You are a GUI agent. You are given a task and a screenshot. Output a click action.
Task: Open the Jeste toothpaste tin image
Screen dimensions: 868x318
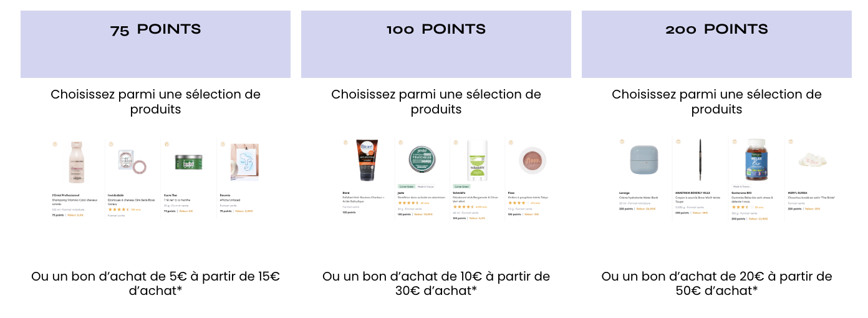[422, 159]
